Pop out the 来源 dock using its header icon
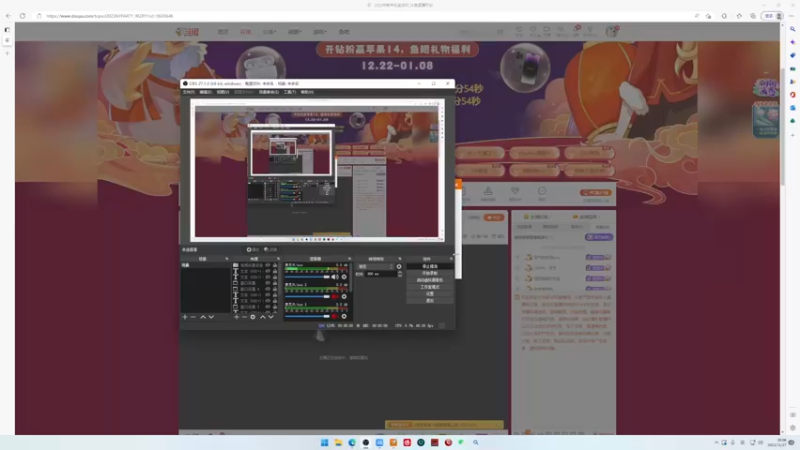Viewport: 800px width, 450px height. pyautogui.click(x=278, y=259)
